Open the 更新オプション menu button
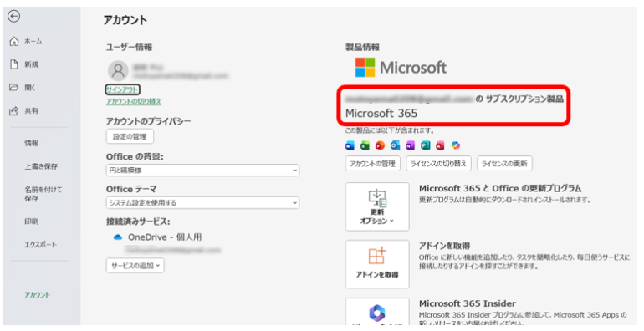 pyautogui.click(x=377, y=206)
